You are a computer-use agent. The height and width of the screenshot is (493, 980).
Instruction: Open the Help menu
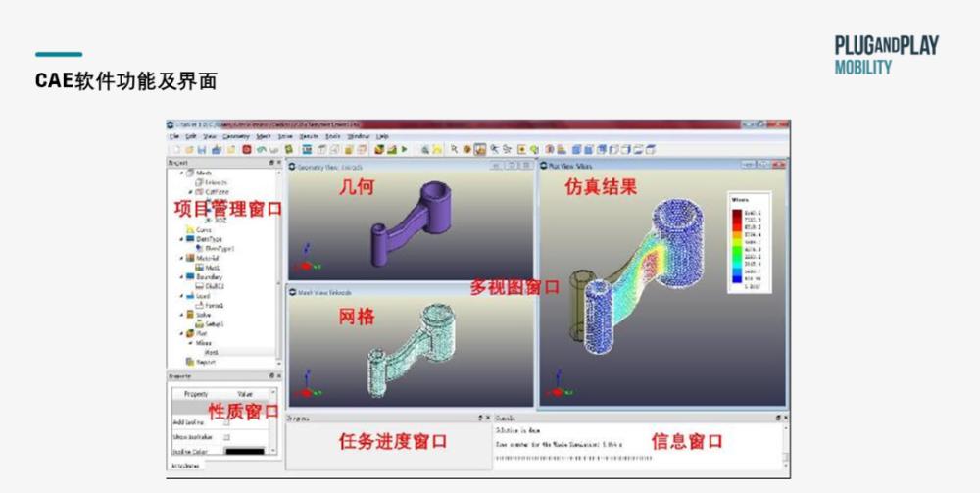pyautogui.click(x=382, y=136)
